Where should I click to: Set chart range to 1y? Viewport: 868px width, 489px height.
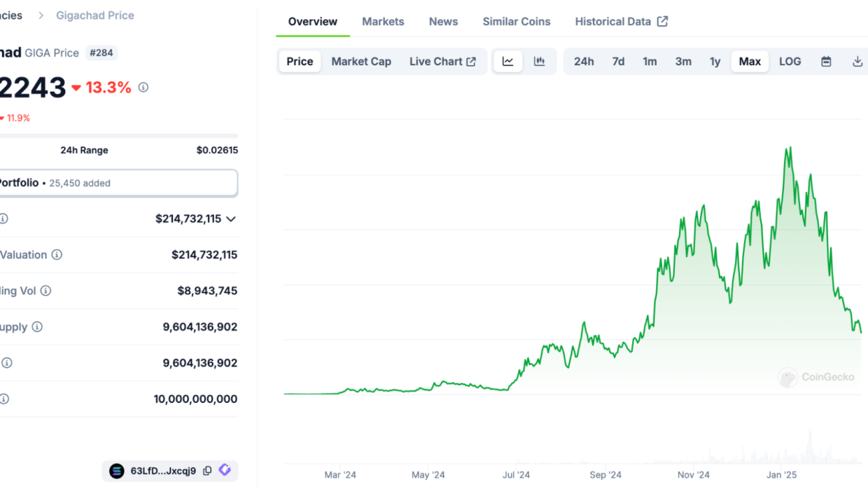tap(715, 62)
